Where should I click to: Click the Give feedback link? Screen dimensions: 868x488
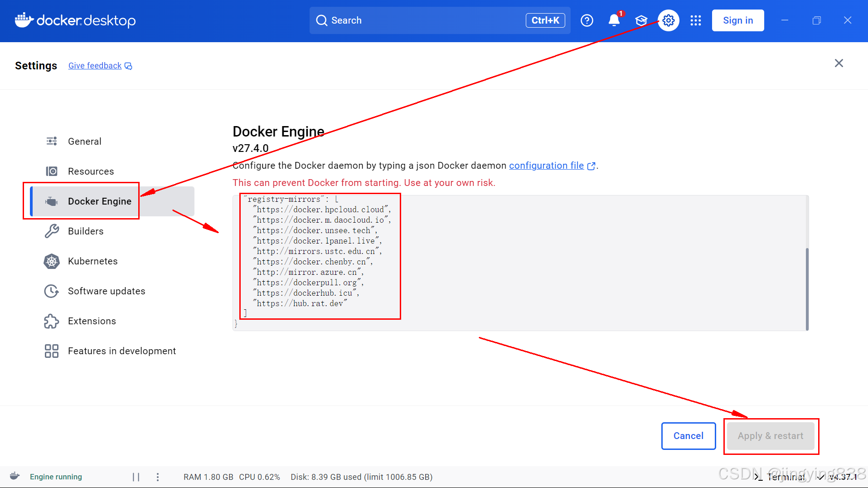point(95,65)
